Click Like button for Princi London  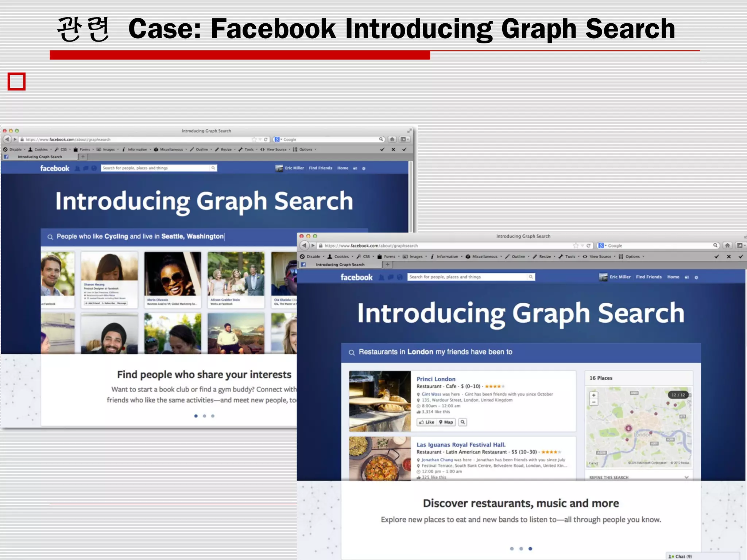click(x=426, y=422)
